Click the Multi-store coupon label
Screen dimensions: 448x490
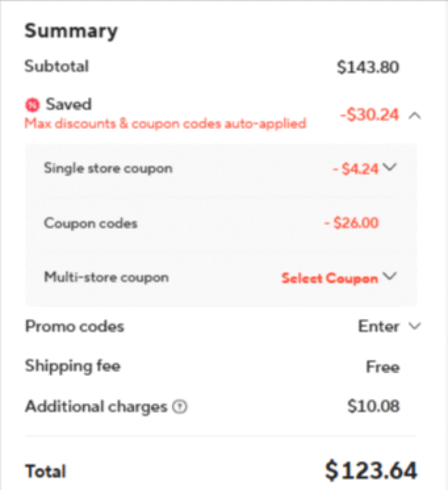click(x=106, y=278)
